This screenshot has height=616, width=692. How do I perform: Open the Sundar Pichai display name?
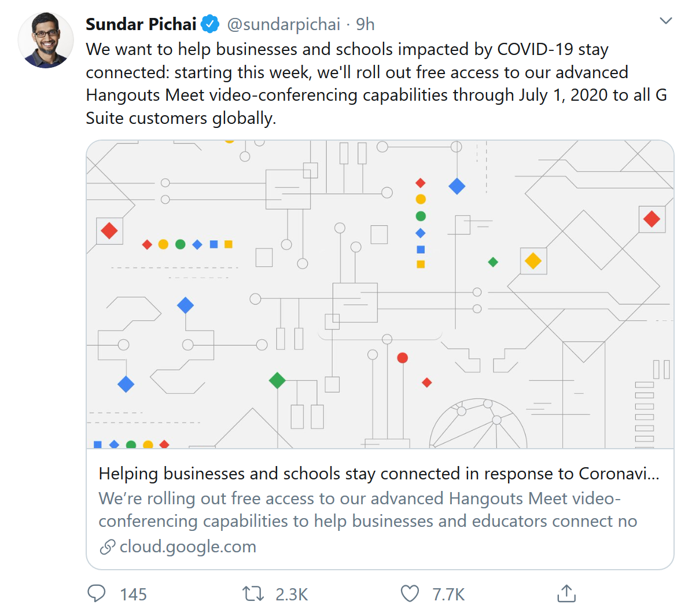pos(141,24)
